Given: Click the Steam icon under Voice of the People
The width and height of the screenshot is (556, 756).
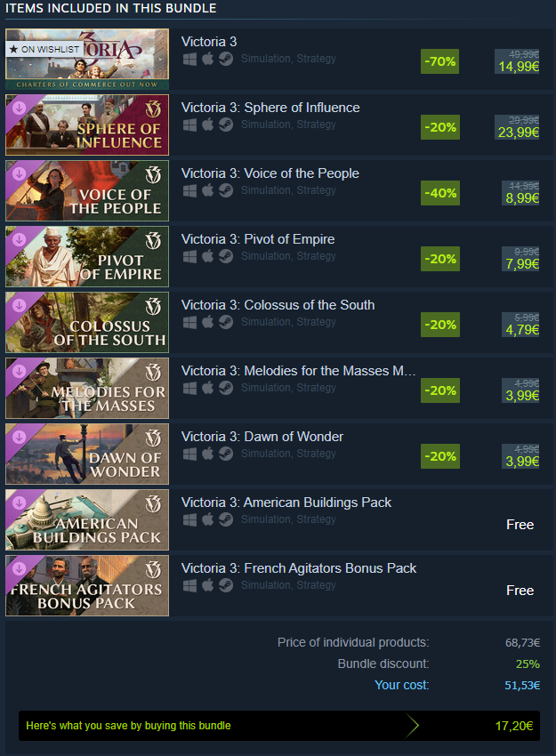Looking at the screenshot, I should pyautogui.click(x=226, y=191).
